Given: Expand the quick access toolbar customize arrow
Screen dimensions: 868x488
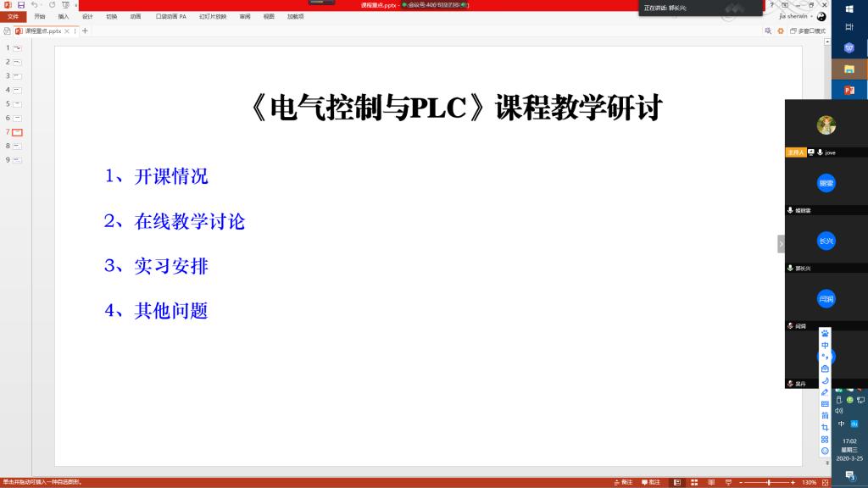Looking at the screenshot, I should pyautogui.click(x=77, y=5).
